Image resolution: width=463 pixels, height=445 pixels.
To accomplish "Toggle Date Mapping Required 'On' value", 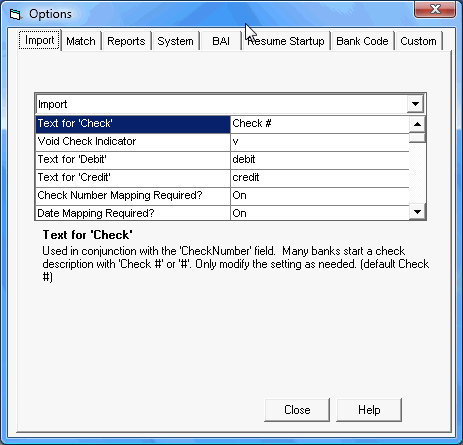I will tap(320, 213).
